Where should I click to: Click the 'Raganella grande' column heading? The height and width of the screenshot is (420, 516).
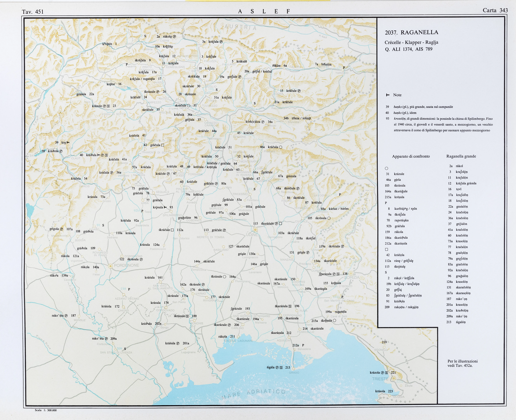(x=461, y=156)
